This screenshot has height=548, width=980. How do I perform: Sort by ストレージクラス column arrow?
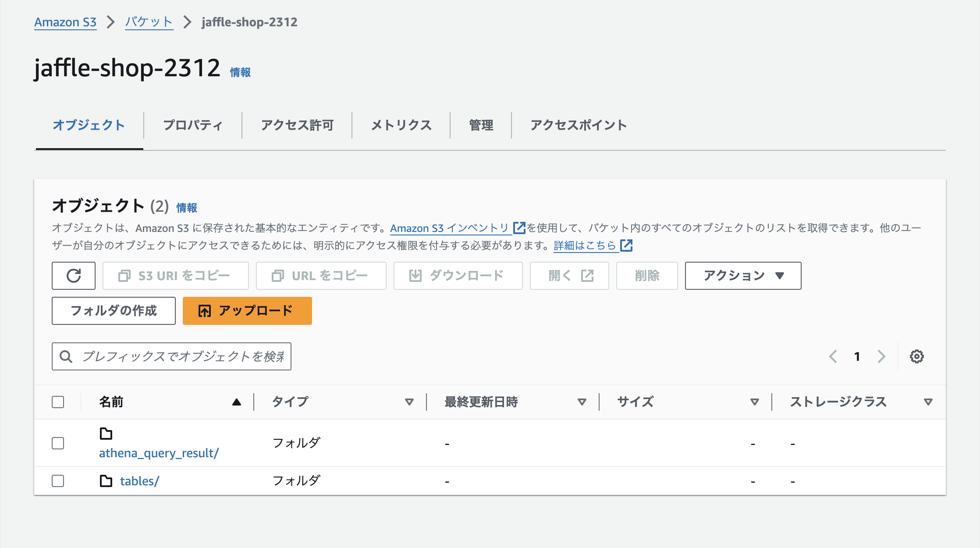click(928, 402)
